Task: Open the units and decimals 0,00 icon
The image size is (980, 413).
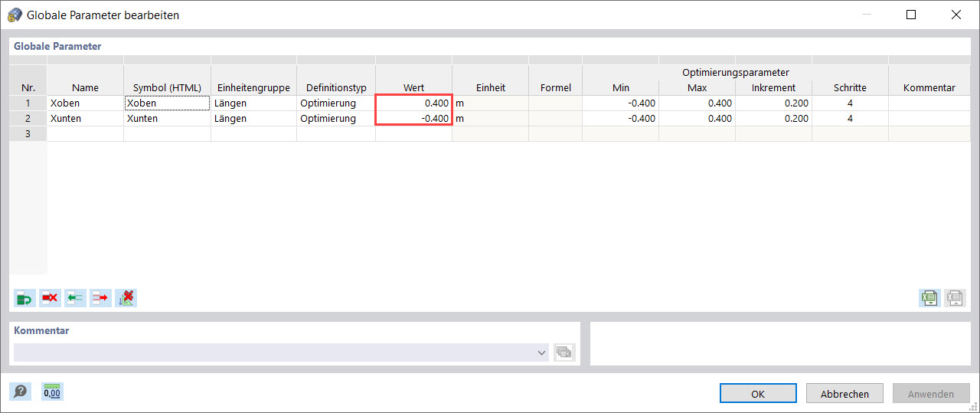Action: point(52,392)
